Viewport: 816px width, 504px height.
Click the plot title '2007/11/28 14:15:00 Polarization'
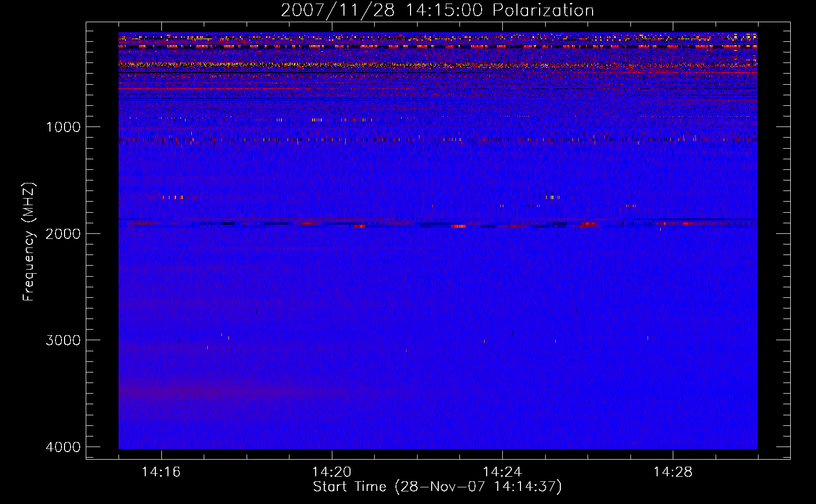pos(437,11)
